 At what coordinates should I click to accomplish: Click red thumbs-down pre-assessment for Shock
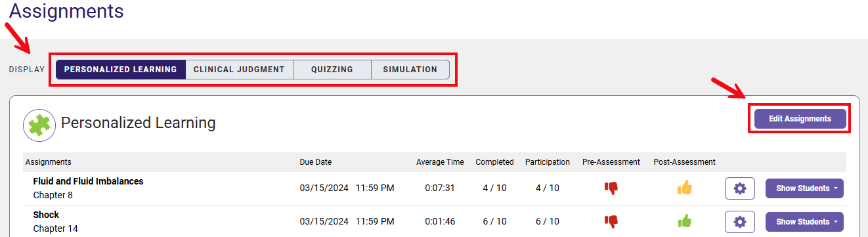coord(611,222)
